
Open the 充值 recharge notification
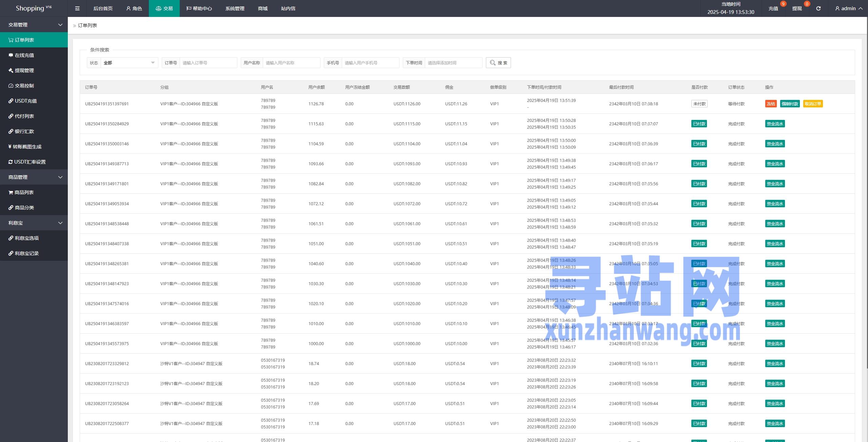pos(773,8)
